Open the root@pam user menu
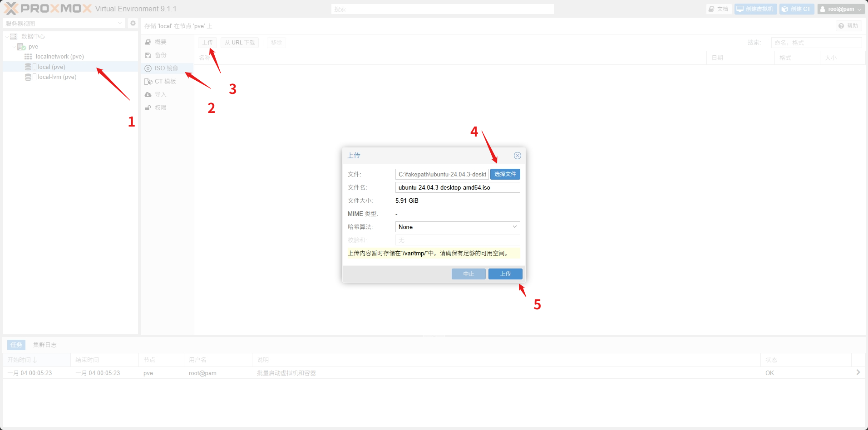This screenshot has width=868, height=430. (841, 9)
